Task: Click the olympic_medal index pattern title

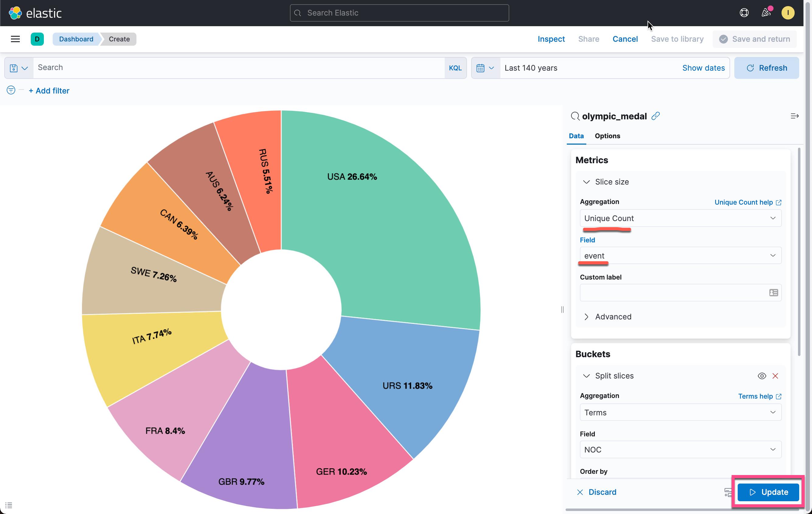Action: pos(614,116)
